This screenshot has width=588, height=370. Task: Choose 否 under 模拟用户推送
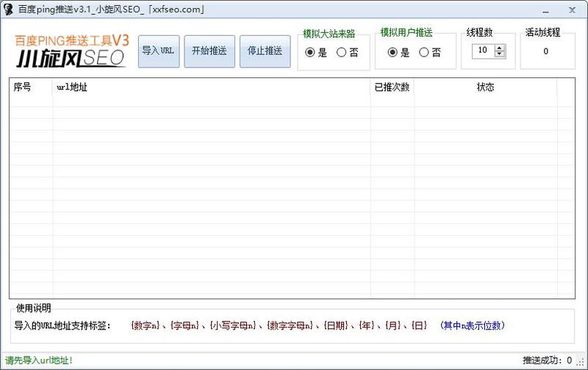[424, 53]
